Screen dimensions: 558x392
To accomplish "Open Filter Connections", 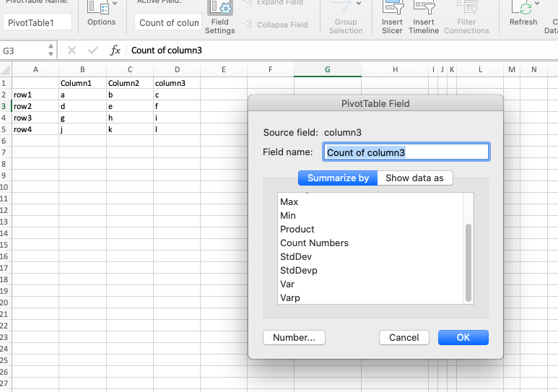I will point(466,17).
